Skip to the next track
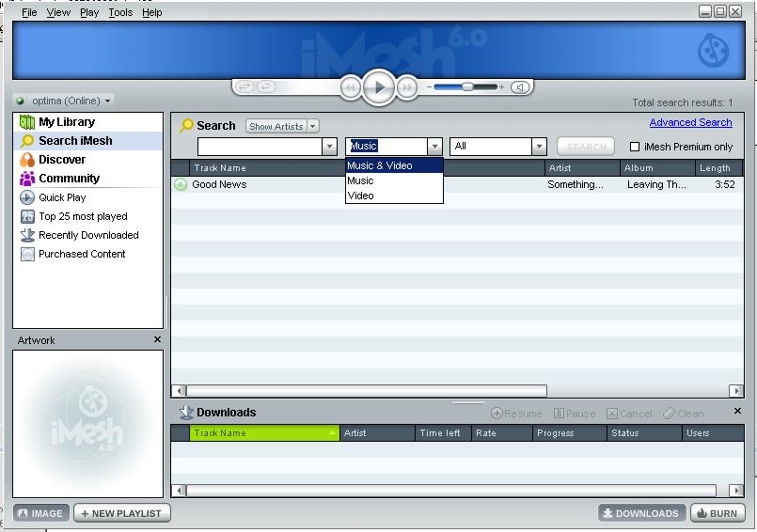Viewport: 757px width, 532px height. pos(407,87)
